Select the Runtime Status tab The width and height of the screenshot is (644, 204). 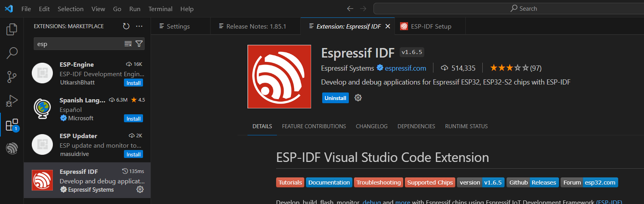click(x=466, y=126)
